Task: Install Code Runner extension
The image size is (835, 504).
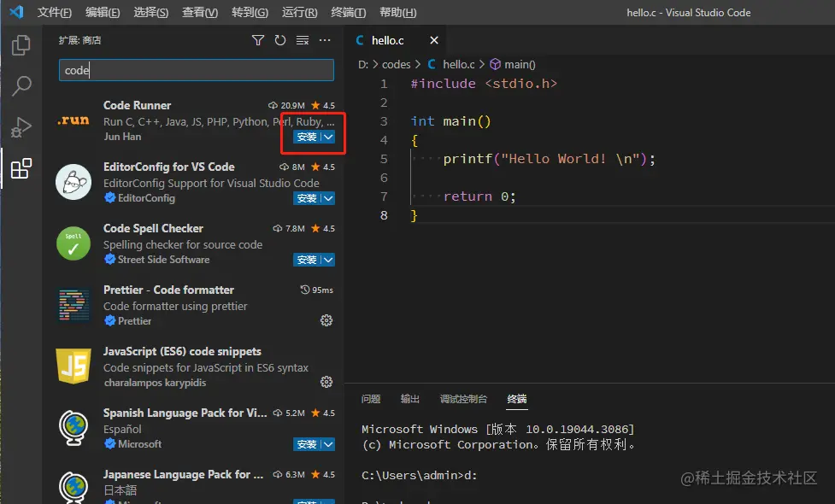Action: [x=307, y=137]
